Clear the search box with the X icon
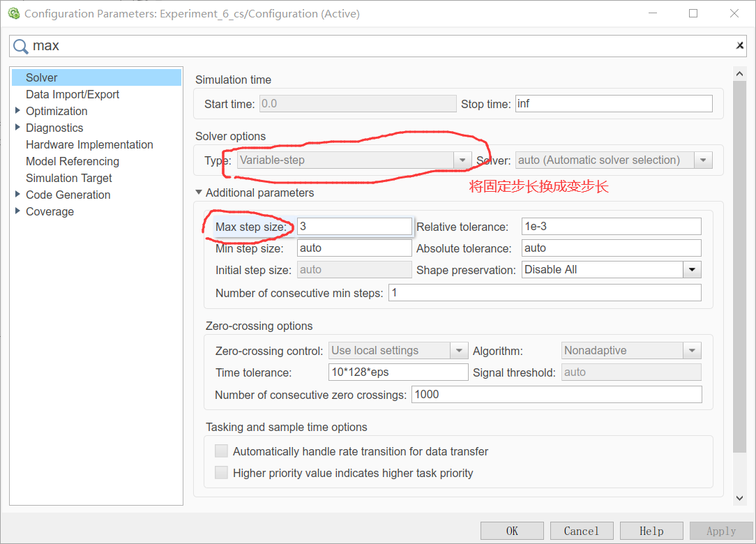This screenshot has height=544, width=756. click(739, 45)
